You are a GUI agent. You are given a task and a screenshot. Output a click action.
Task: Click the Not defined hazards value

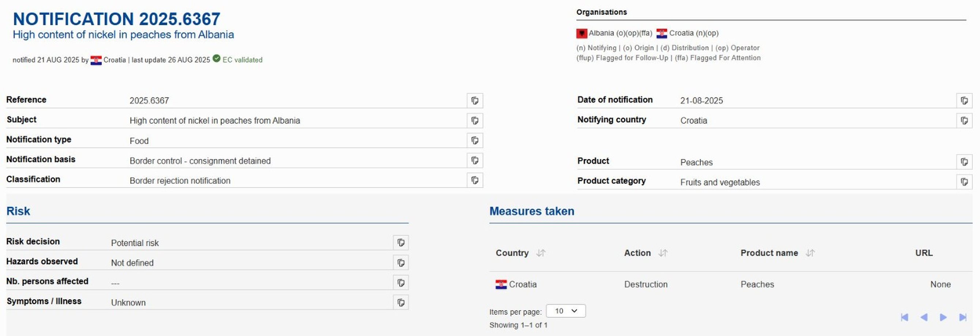click(x=132, y=263)
